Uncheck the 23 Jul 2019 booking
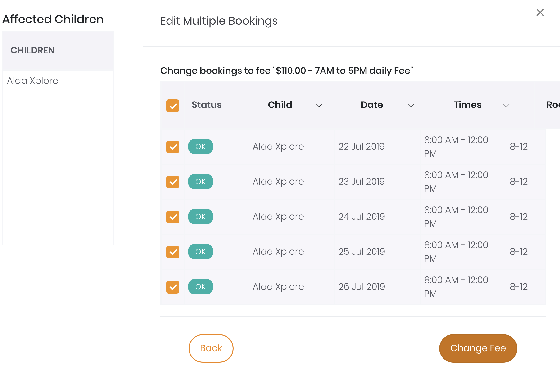Viewport: 560px width, 392px height. tap(173, 182)
